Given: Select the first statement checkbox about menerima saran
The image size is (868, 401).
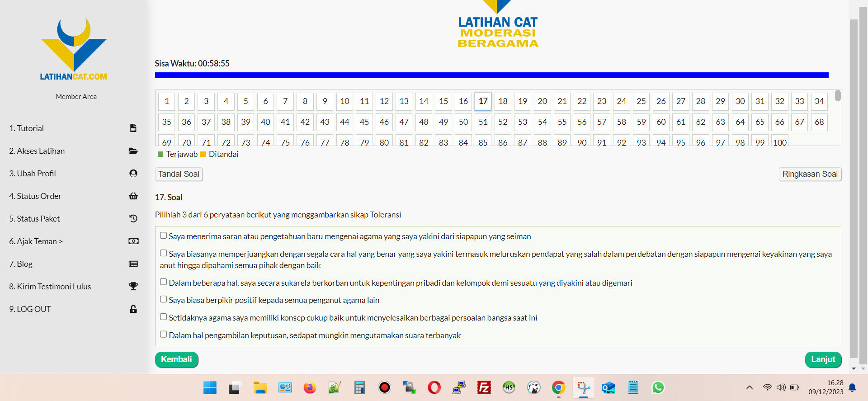Looking at the screenshot, I should (163, 236).
